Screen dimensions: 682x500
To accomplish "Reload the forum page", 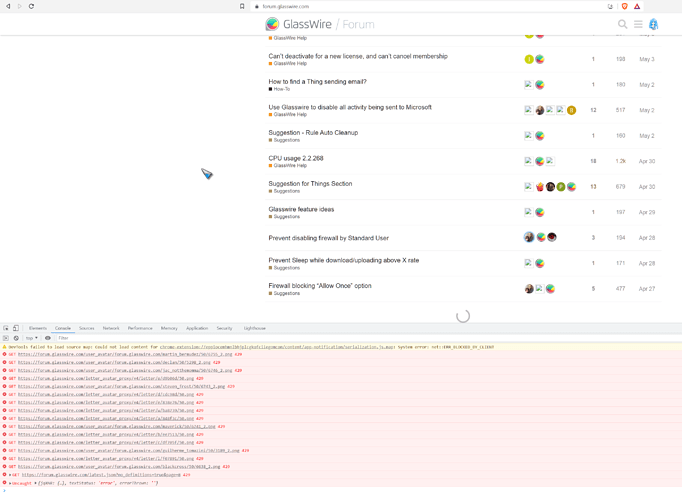I will tap(31, 6).
